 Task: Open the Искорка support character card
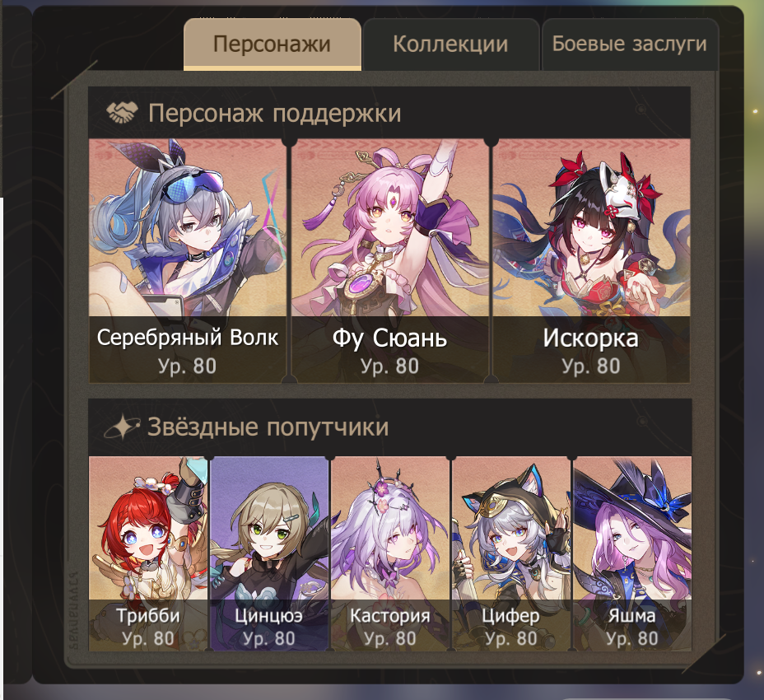click(591, 261)
